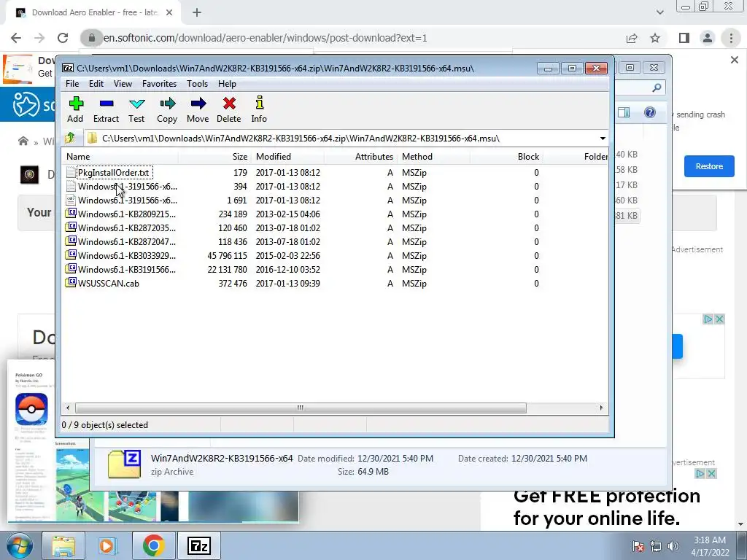Open the Favorites menu

[x=159, y=84]
